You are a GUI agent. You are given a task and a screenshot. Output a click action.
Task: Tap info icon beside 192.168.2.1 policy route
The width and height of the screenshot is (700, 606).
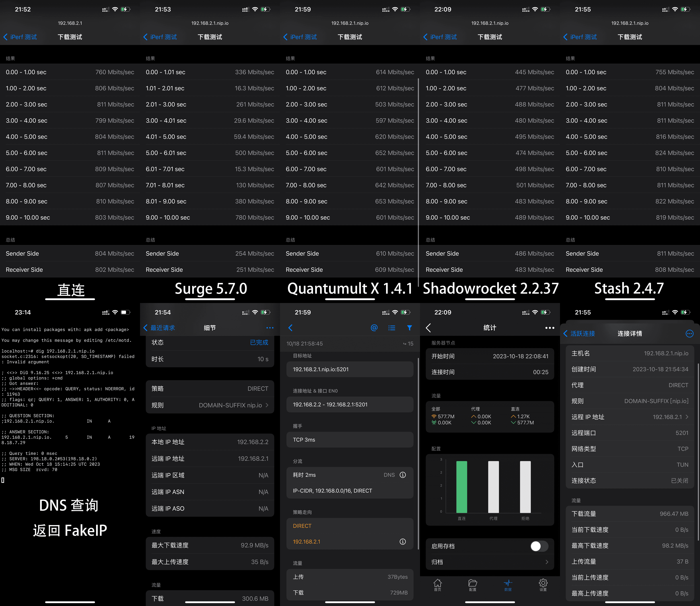click(402, 541)
